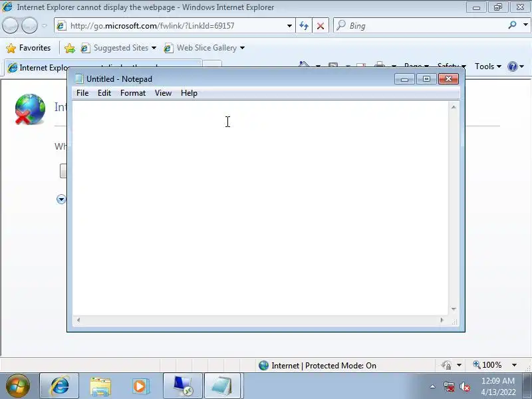Click the network status tray icon
Screen dimensions: 532x399
click(x=449, y=386)
